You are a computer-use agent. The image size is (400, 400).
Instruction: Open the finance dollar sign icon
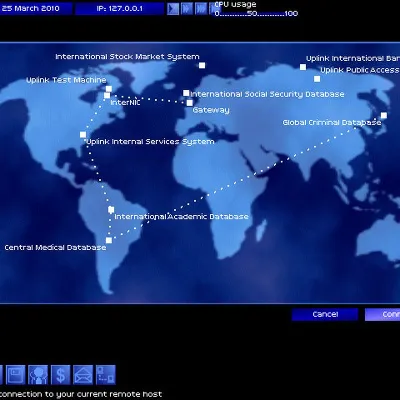tap(61, 375)
